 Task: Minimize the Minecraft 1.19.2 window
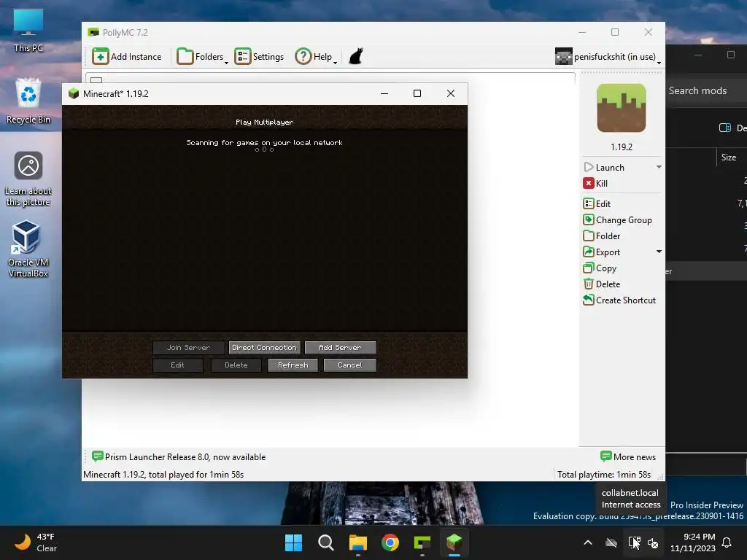point(384,93)
